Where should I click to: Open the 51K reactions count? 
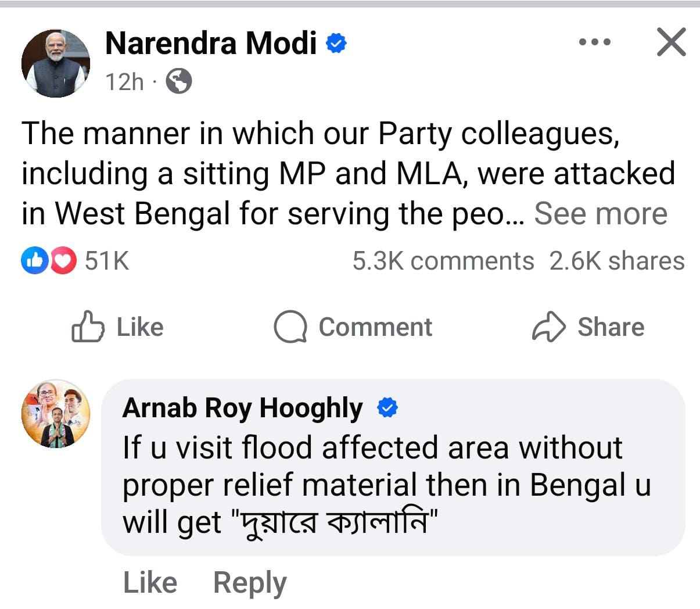click(x=107, y=261)
